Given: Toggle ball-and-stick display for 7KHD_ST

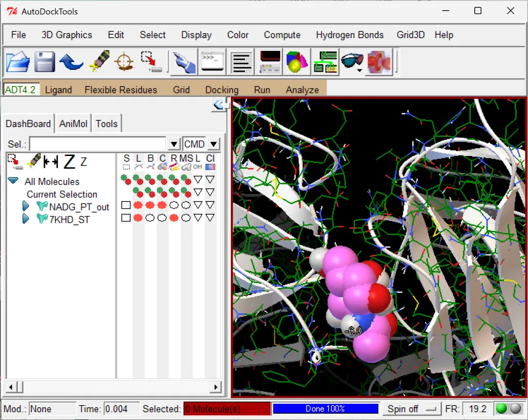Looking at the screenshot, I should (150, 218).
